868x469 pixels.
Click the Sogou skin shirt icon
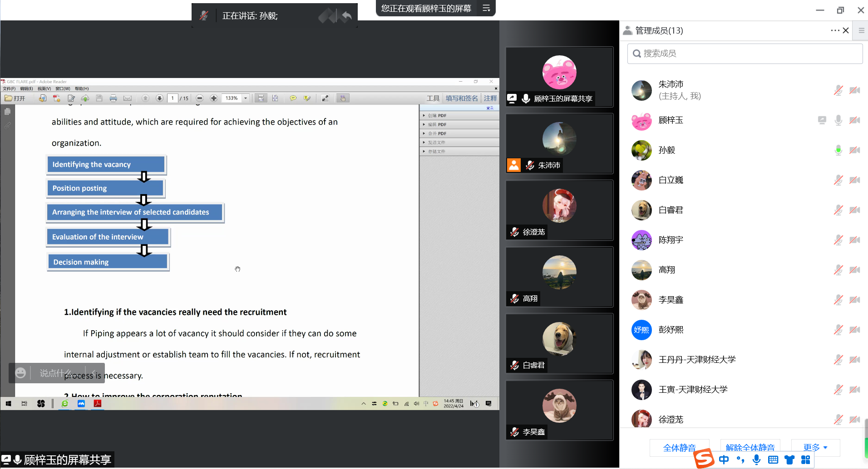click(x=789, y=460)
